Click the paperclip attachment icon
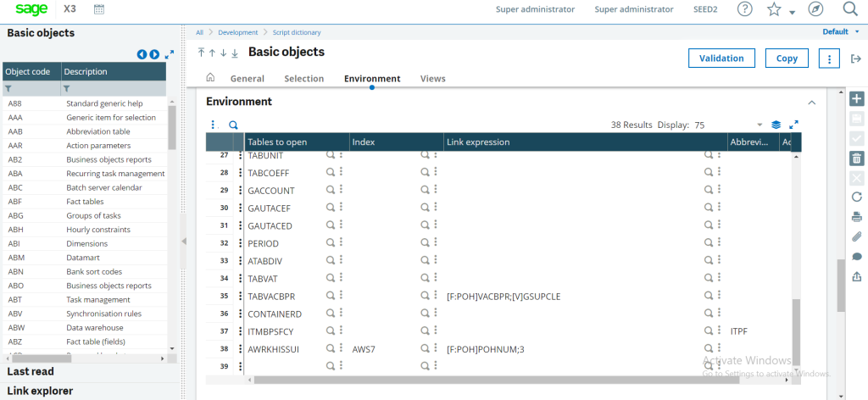Image resolution: width=868 pixels, height=400 pixels. [856, 236]
